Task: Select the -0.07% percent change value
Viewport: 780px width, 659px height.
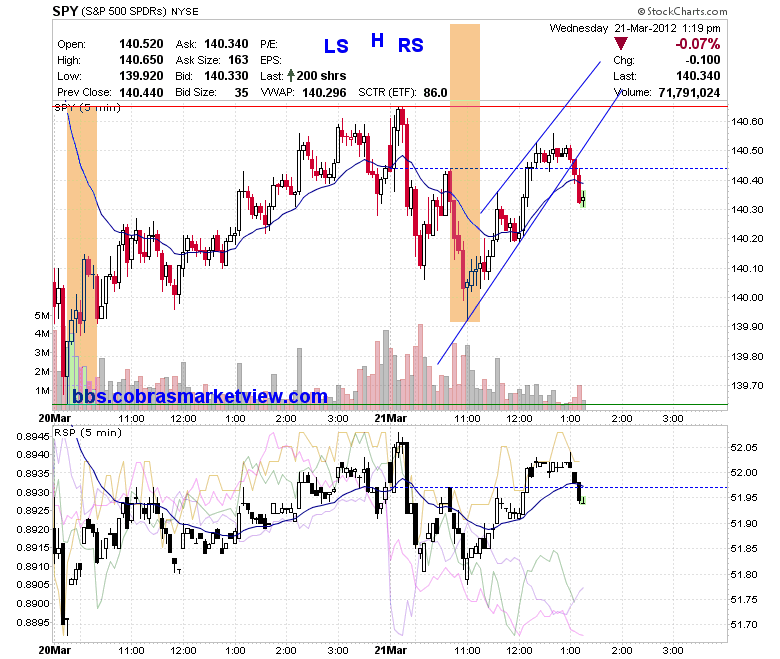Action: click(x=697, y=44)
